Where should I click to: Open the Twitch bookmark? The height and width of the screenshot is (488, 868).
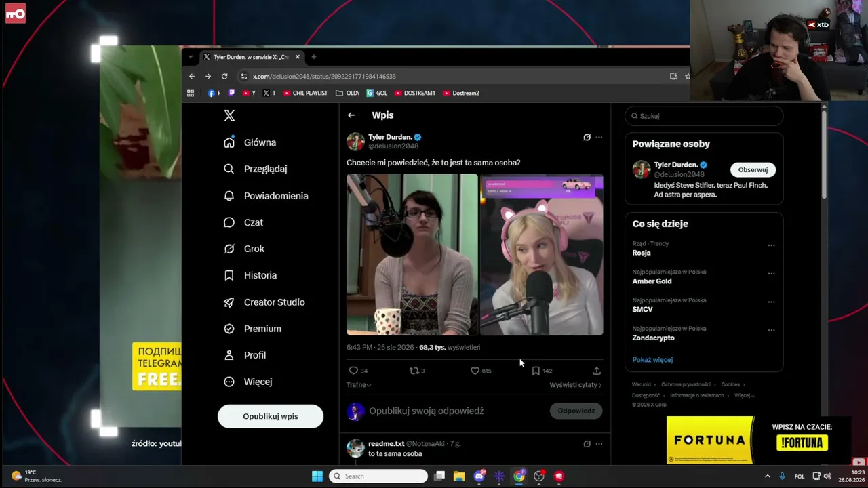(232, 94)
